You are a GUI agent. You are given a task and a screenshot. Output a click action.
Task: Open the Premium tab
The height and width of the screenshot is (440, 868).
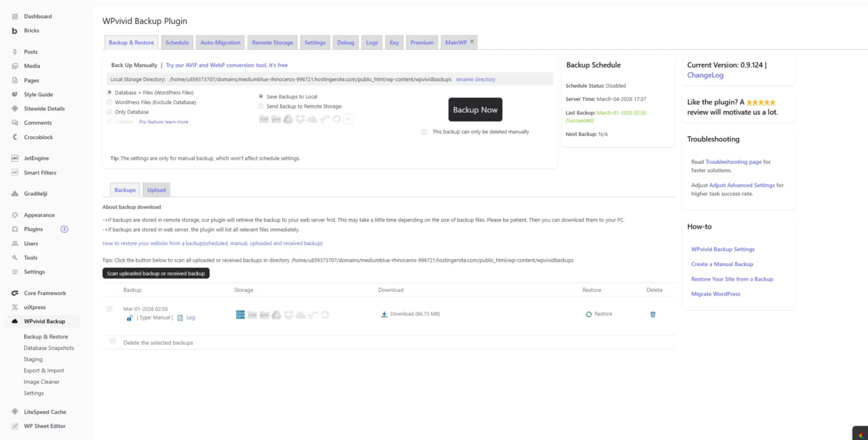pos(422,42)
